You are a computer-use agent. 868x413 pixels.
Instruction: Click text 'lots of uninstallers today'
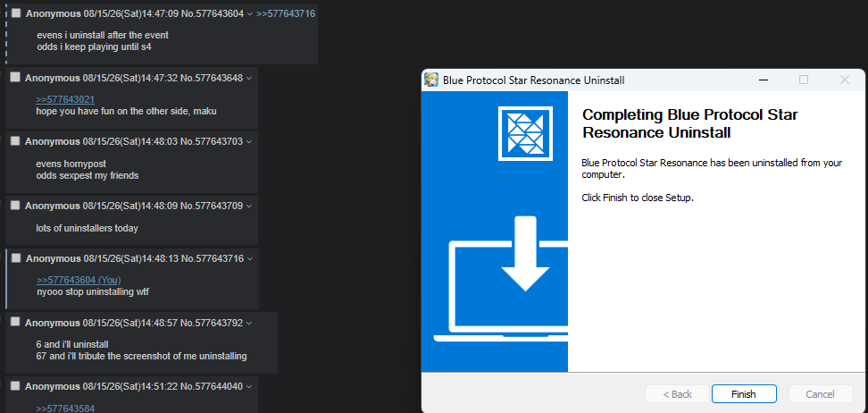point(87,228)
